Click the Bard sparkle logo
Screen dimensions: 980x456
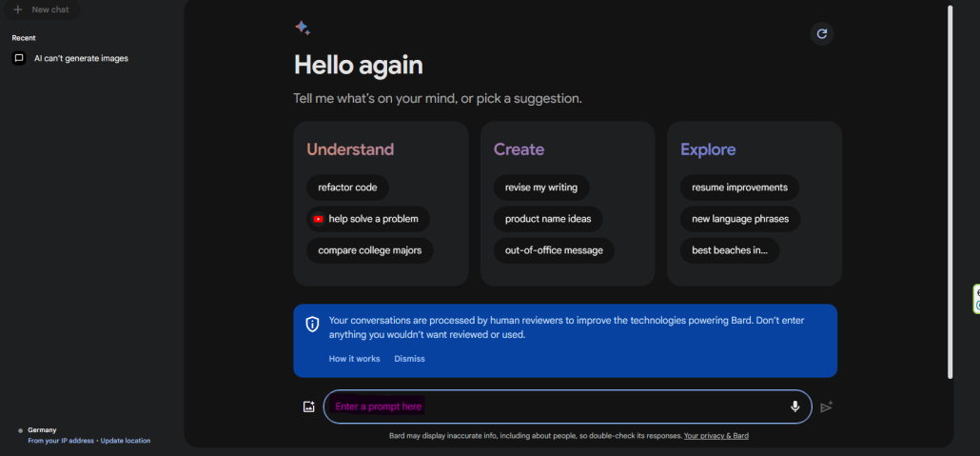click(303, 29)
